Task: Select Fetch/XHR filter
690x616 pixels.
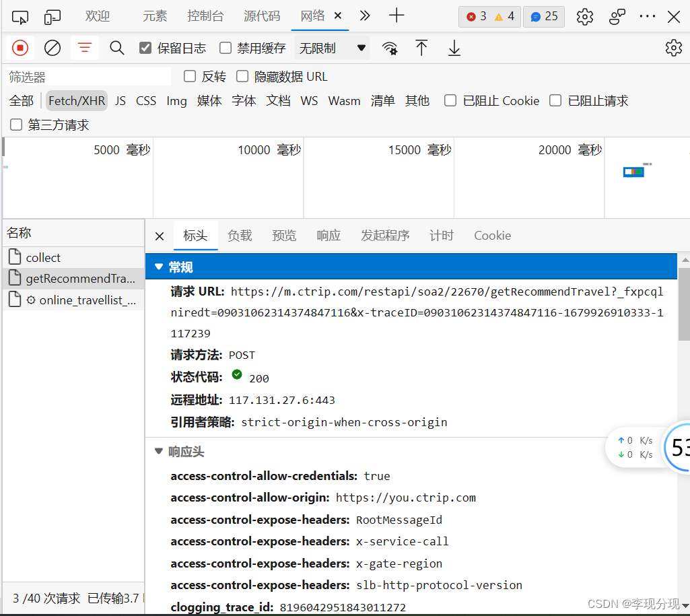Action: (x=77, y=101)
